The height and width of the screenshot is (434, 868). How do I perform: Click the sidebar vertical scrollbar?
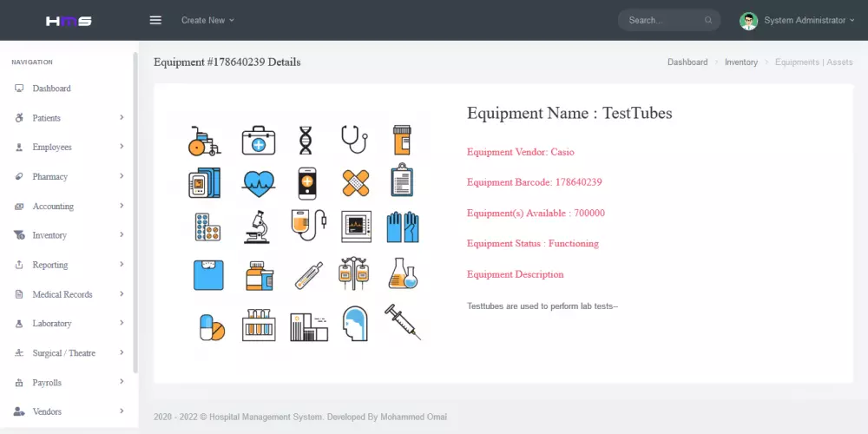pyautogui.click(x=135, y=213)
